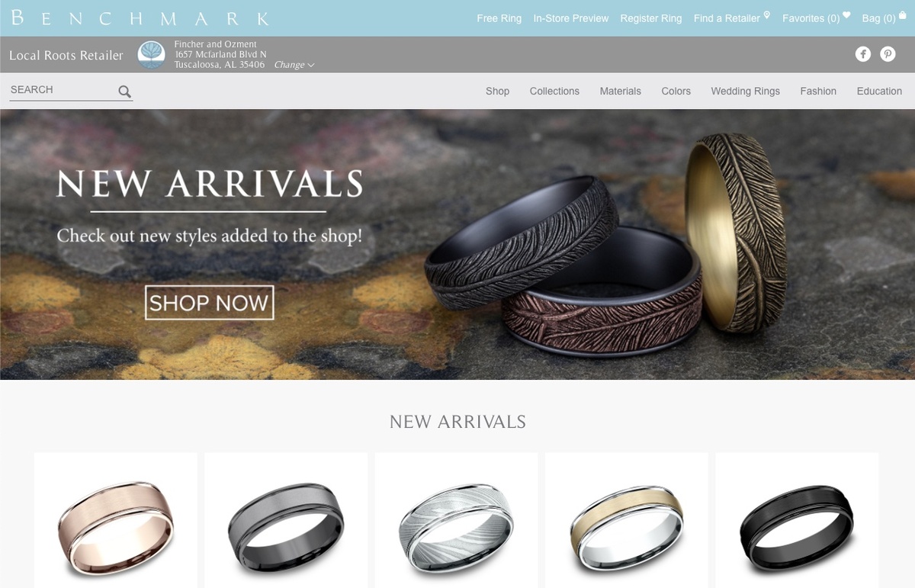Open the Materials menu
This screenshot has width=915, height=588.
pyautogui.click(x=620, y=91)
